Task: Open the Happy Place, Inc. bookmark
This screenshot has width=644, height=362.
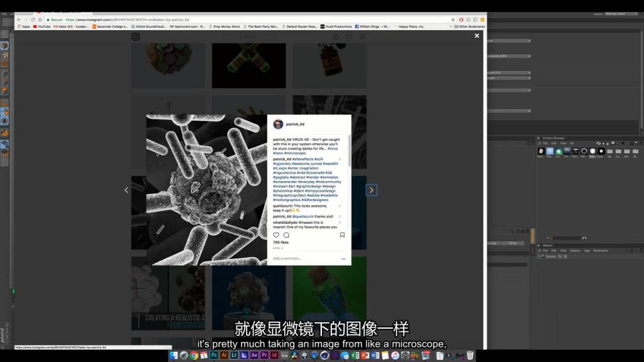Action: pos(409,26)
